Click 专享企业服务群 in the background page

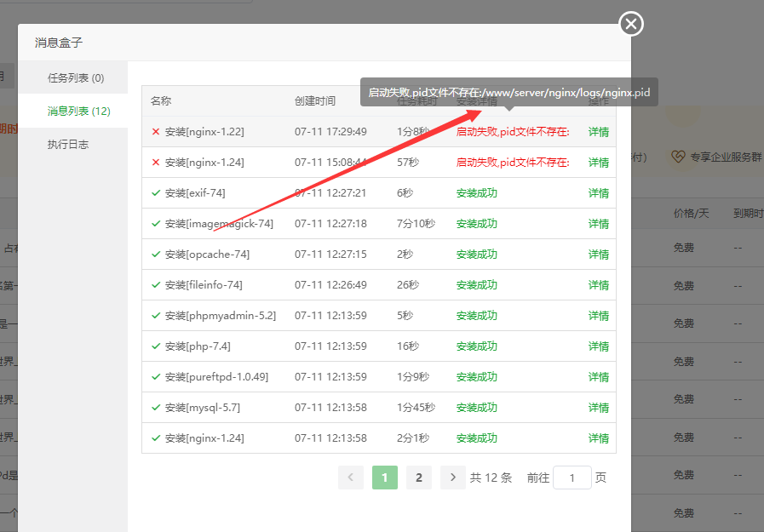click(726, 157)
